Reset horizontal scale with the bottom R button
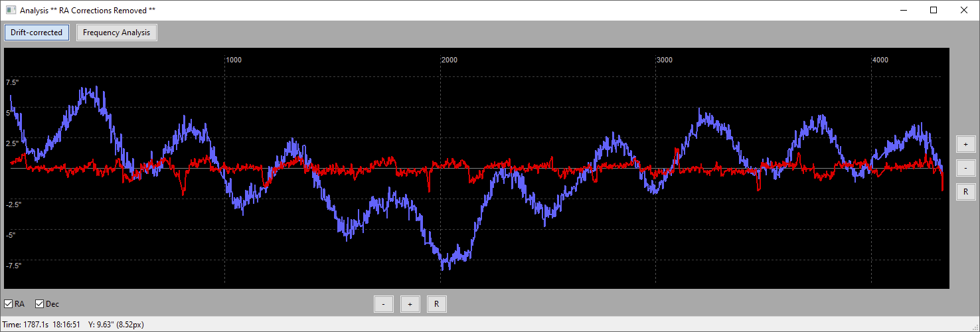 (437, 304)
